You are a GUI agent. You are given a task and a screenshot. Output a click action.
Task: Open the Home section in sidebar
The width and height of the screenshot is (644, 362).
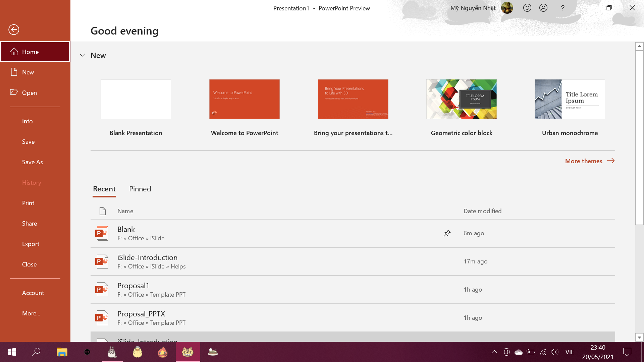35,52
